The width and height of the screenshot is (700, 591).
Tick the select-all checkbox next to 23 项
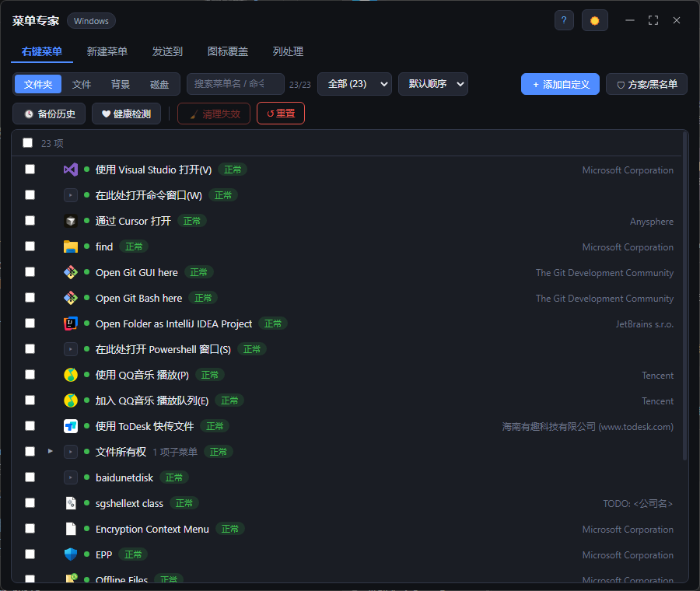[28, 143]
